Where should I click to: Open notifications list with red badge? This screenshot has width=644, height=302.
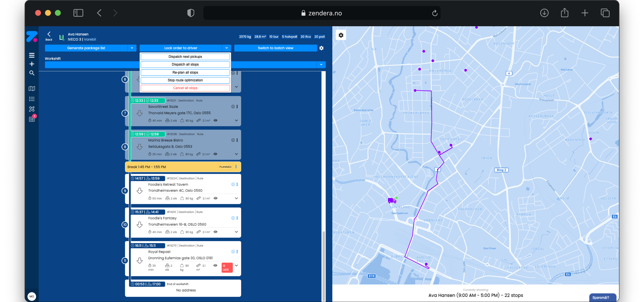[x=32, y=119]
